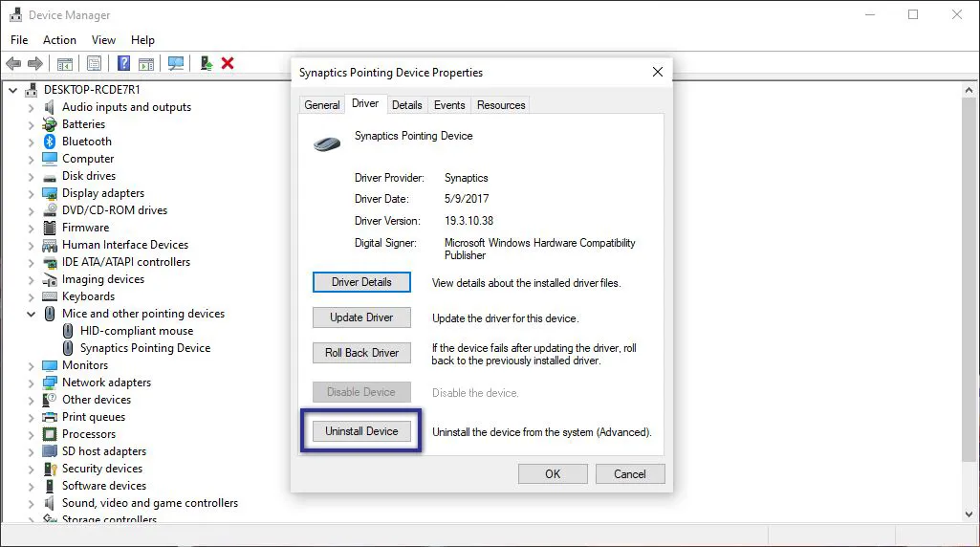Click the Firmware chip icon
The image size is (980, 547).
tap(50, 228)
